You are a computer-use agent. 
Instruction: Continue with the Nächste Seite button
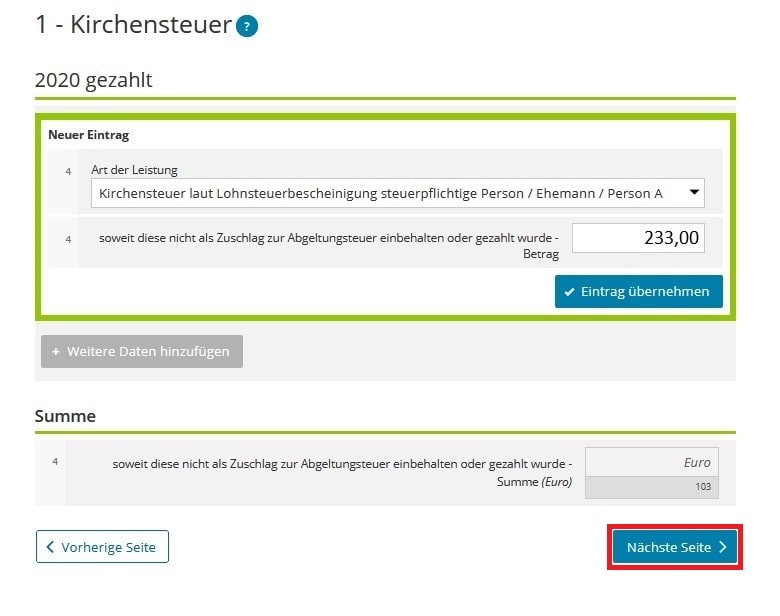pyautogui.click(x=675, y=547)
